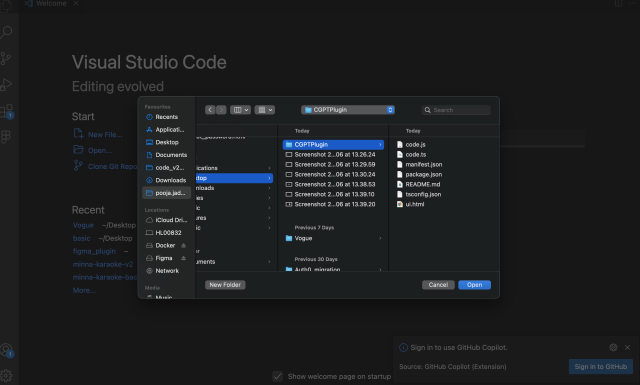Select Screenshot at 13.39.20 file

pyautogui.click(x=333, y=204)
